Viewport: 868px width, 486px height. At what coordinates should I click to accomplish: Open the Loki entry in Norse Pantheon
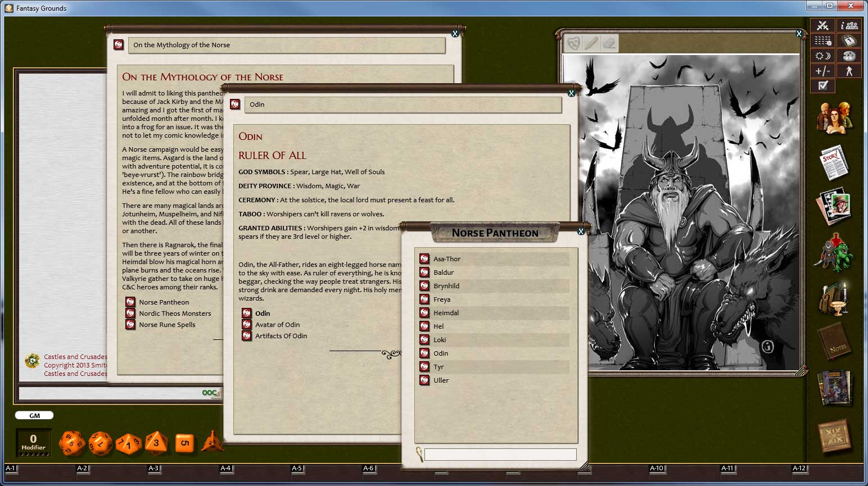pos(441,339)
